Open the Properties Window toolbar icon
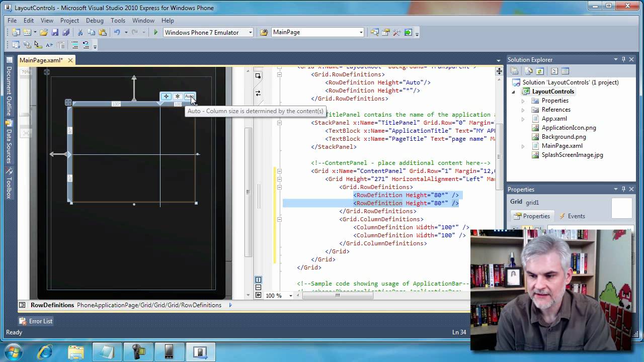 386,32
